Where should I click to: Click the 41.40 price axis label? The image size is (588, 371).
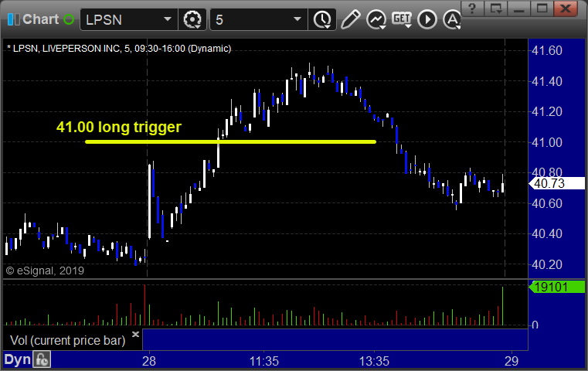[x=547, y=81]
